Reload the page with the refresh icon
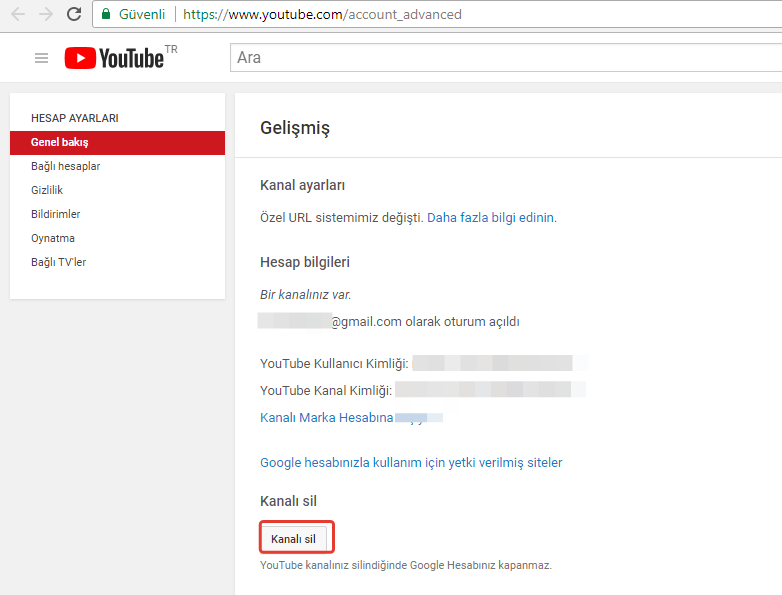 [74, 15]
